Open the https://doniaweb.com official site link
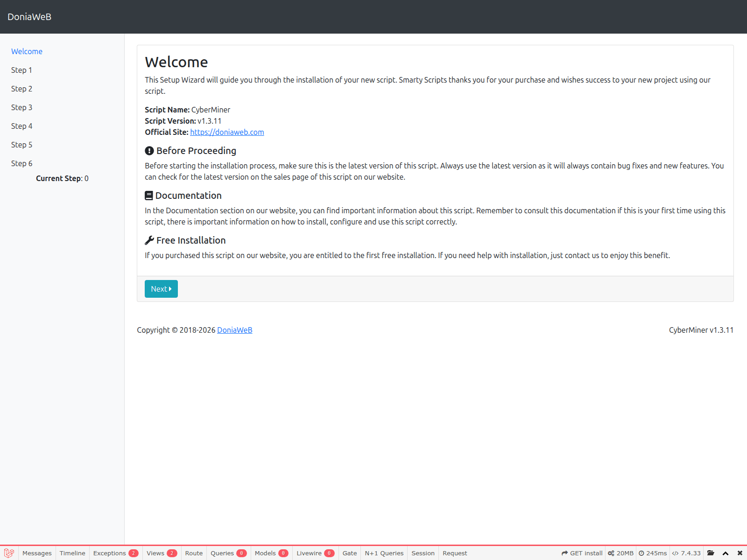This screenshot has width=747, height=560. click(x=227, y=132)
